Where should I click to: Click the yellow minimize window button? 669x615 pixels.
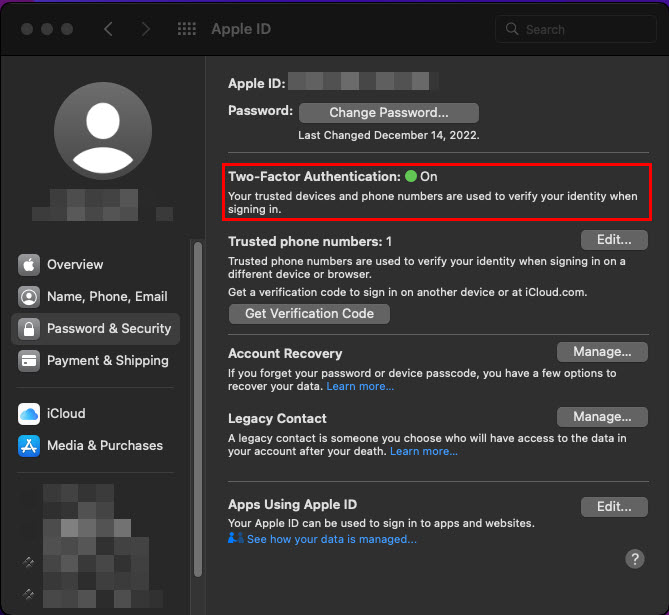[x=47, y=29]
